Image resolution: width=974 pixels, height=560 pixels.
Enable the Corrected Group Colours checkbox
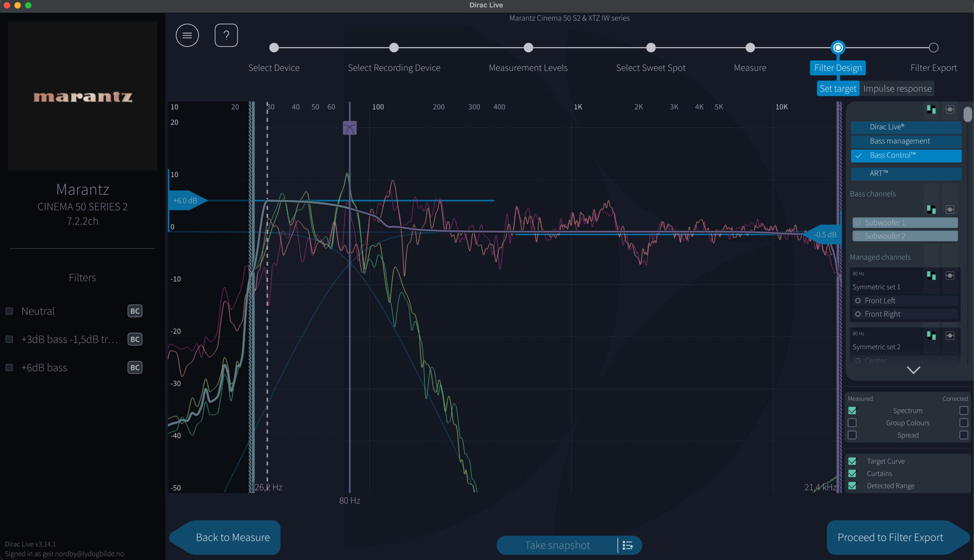coord(964,423)
